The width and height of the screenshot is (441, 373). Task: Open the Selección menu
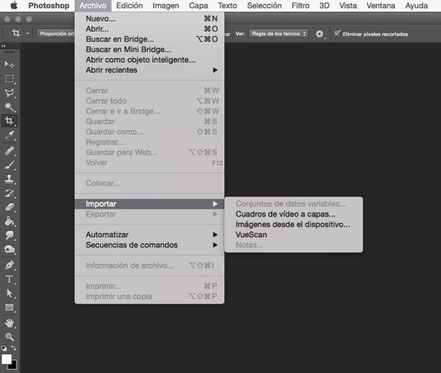(264, 6)
